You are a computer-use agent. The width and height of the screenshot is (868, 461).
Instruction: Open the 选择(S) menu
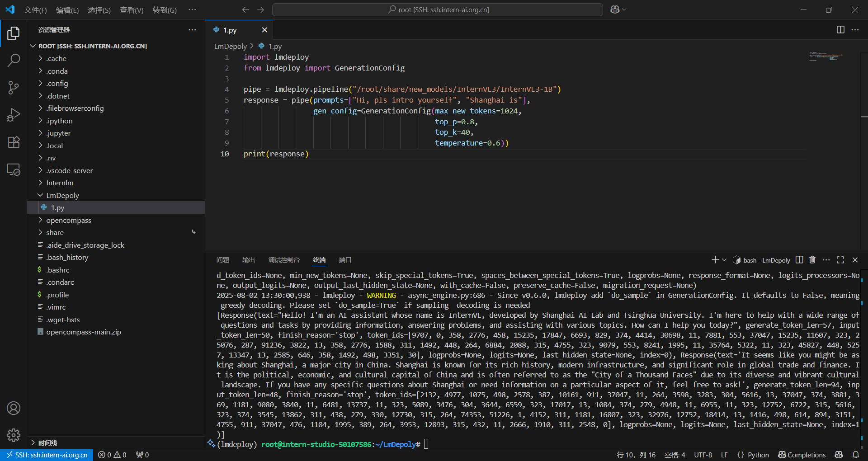99,10
